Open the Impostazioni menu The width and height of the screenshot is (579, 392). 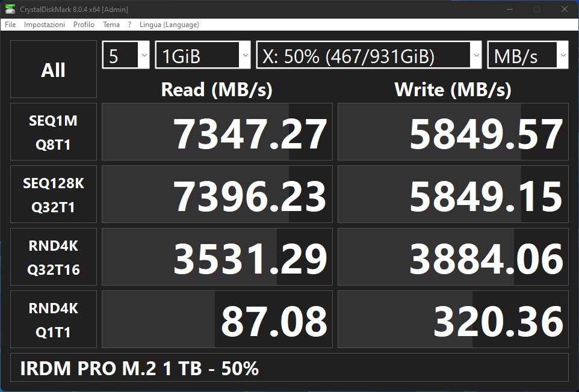pos(45,25)
